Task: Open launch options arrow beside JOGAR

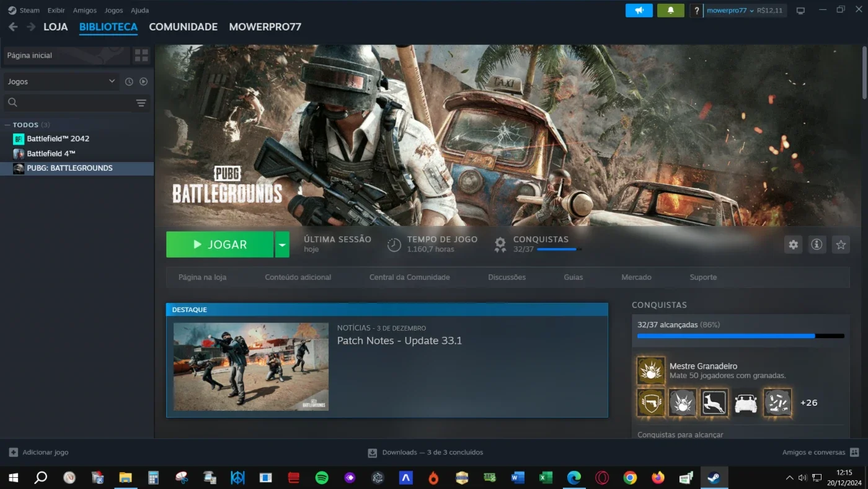Action: [x=282, y=244]
